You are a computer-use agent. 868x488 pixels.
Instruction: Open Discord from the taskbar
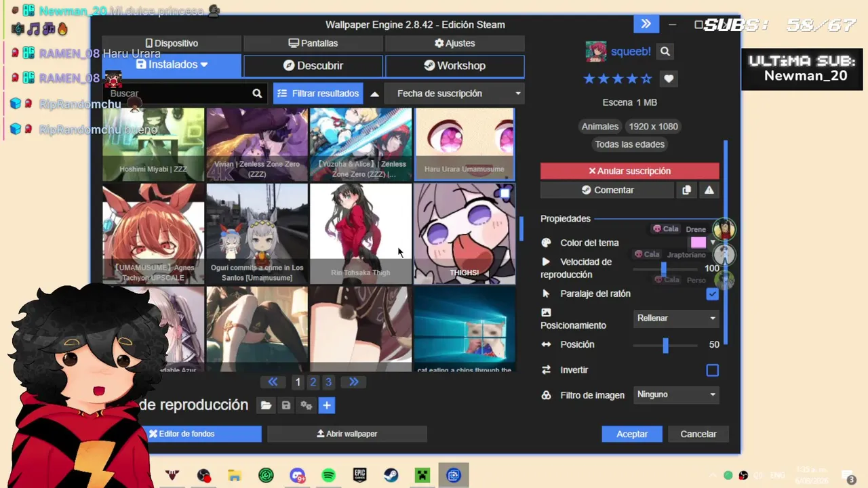click(x=297, y=476)
